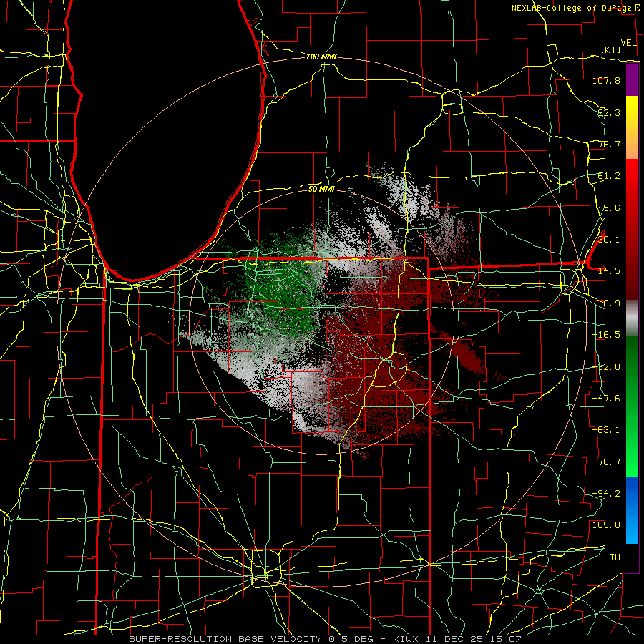Click the -16.5 velocity scale value

tap(606, 335)
